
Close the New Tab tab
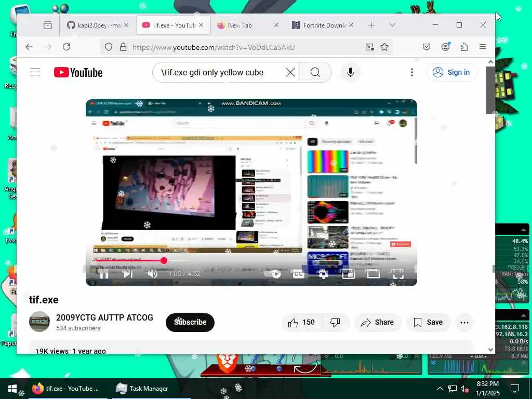coord(276,25)
